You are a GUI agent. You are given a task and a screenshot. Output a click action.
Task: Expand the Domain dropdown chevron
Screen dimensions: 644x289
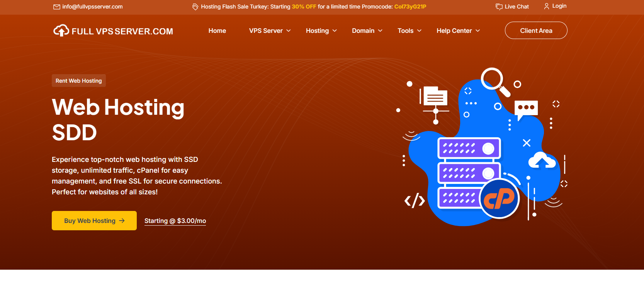pyautogui.click(x=380, y=31)
